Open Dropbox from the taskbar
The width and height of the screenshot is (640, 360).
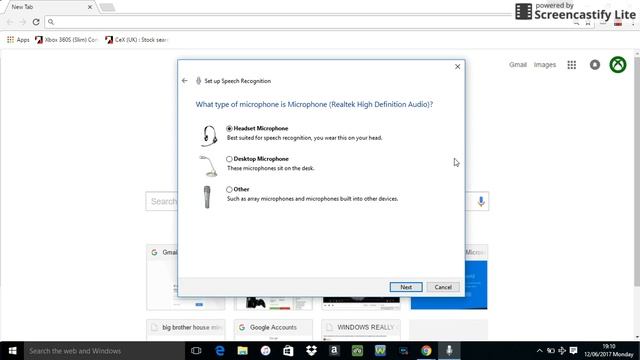coord(311,351)
